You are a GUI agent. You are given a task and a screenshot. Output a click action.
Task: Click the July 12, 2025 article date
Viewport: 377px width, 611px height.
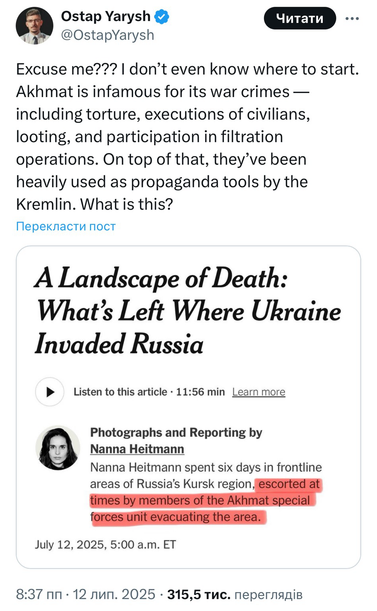pyautogui.click(x=105, y=544)
